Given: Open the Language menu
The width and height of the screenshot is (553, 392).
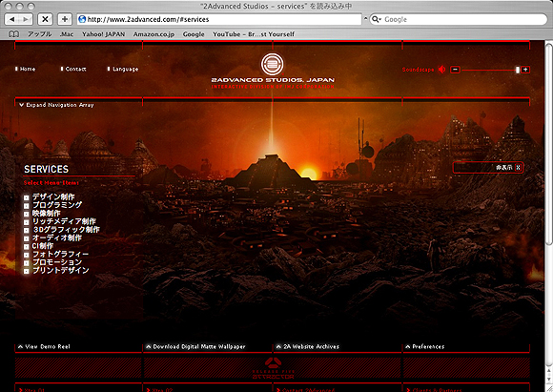Looking at the screenshot, I should coord(123,69).
